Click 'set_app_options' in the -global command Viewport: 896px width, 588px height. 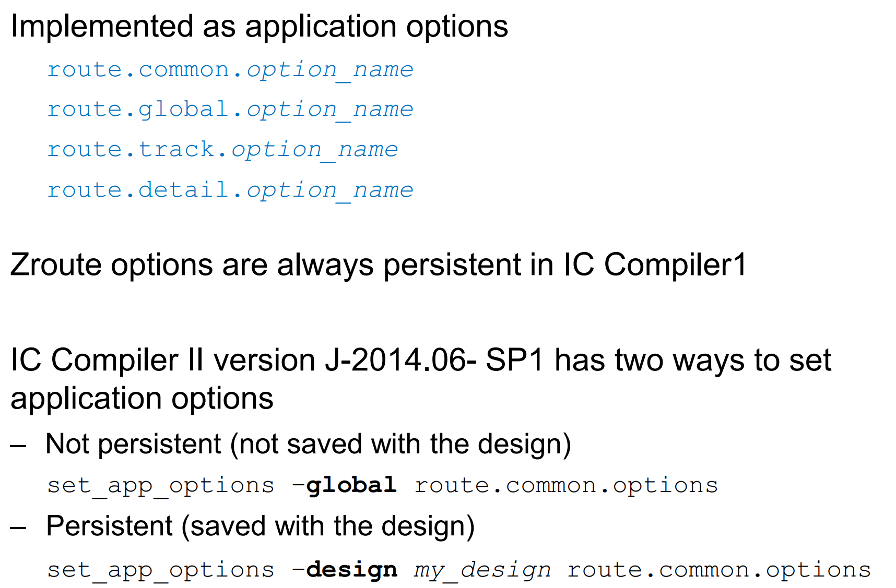(x=161, y=486)
